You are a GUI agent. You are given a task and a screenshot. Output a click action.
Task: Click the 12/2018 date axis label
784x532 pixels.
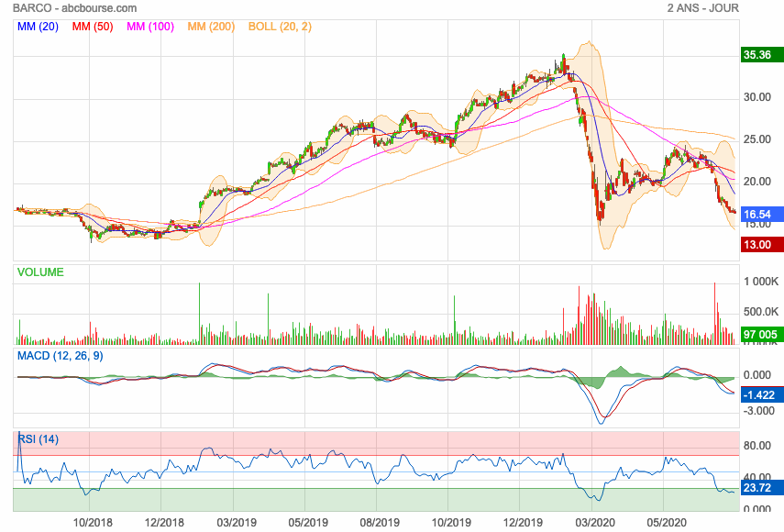point(164,523)
